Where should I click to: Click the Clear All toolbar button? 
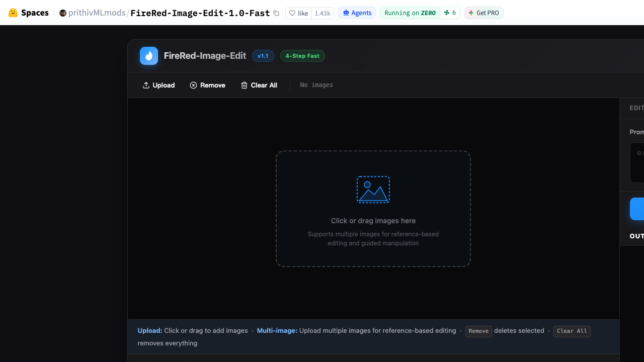point(259,85)
